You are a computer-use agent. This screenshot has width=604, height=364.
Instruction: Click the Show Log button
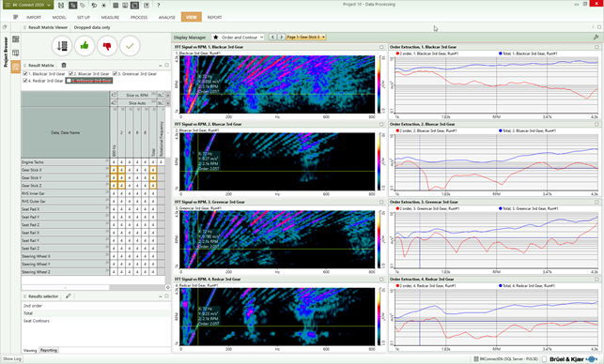tap(12, 358)
